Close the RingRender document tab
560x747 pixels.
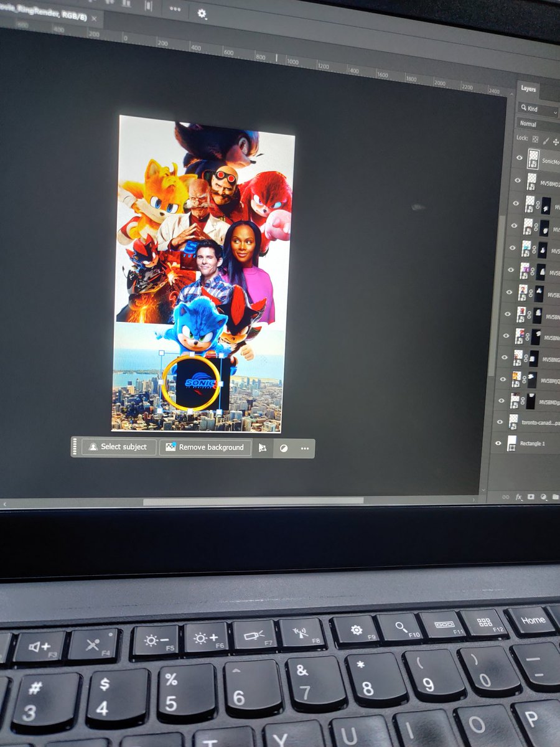point(94,19)
